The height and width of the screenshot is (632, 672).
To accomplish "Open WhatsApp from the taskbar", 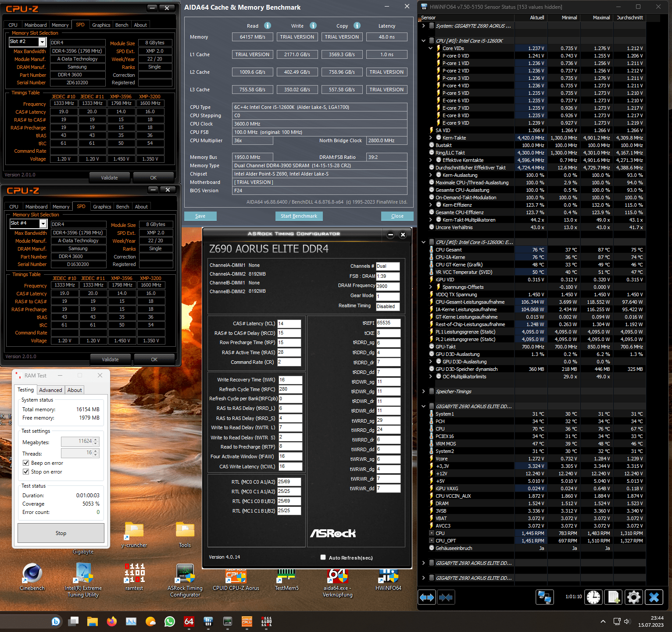I will pos(170,621).
